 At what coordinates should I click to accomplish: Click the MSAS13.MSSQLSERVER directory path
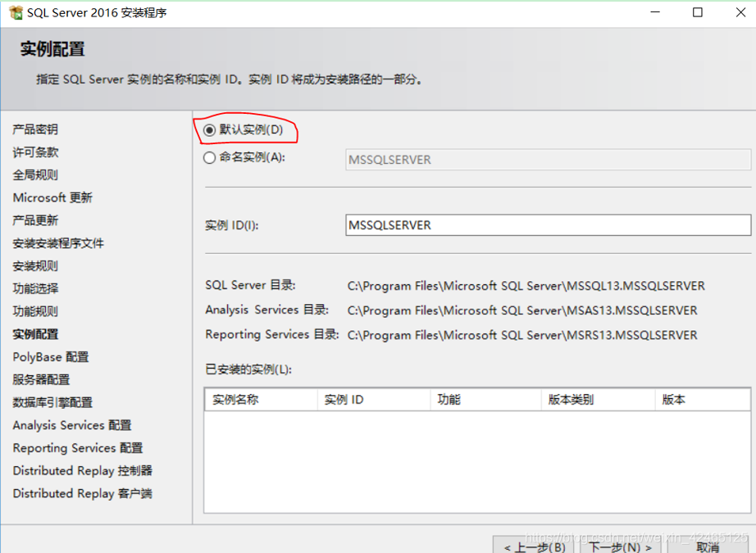click(x=522, y=310)
